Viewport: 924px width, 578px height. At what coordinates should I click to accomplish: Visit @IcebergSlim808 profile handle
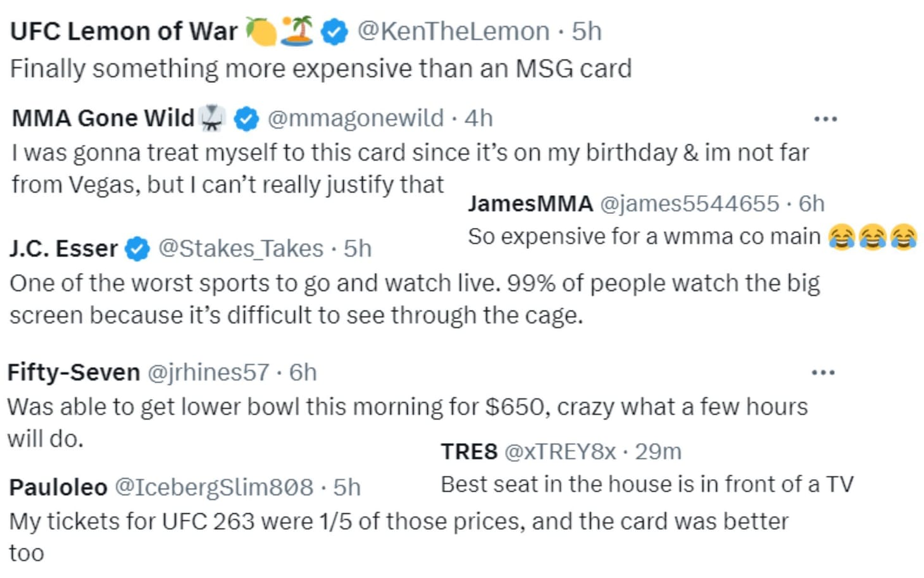click(213, 487)
